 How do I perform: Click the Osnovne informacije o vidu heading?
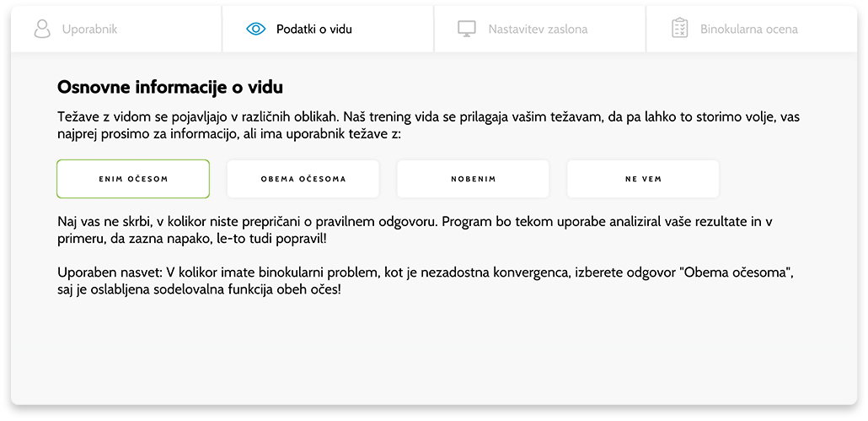click(170, 87)
